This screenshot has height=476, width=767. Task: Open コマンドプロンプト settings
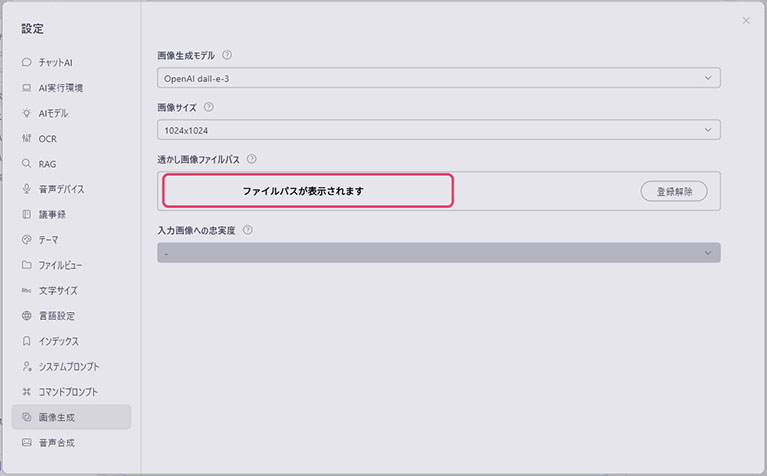(x=71, y=391)
